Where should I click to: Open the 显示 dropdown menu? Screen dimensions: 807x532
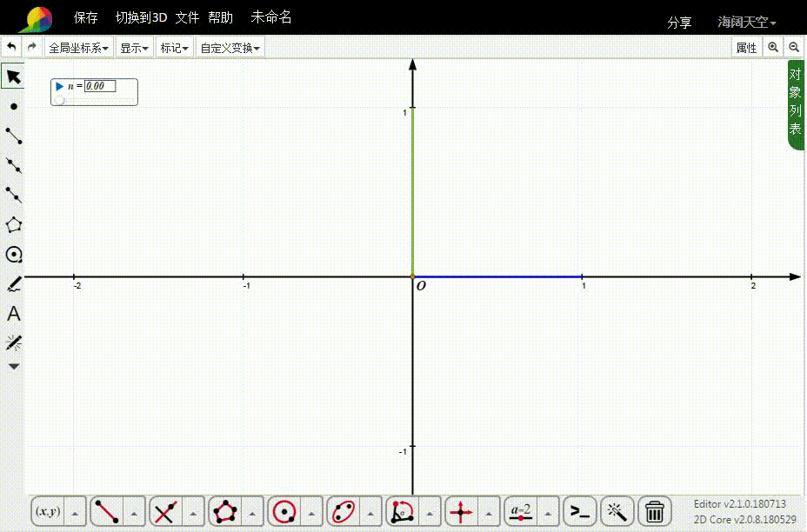click(x=134, y=48)
